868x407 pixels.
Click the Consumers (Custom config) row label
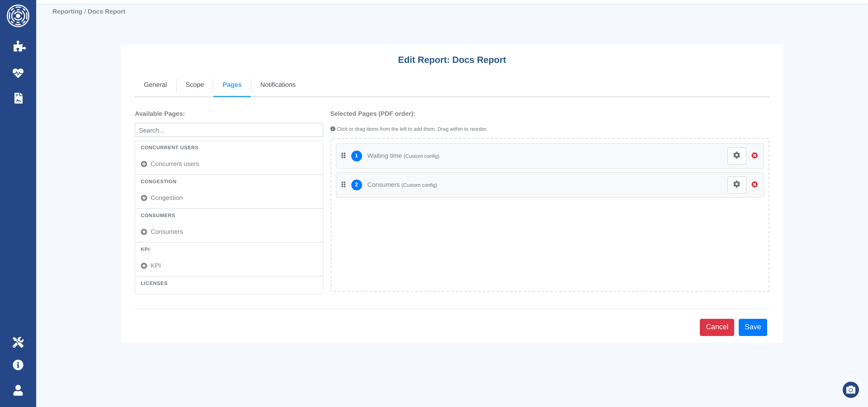coord(402,185)
